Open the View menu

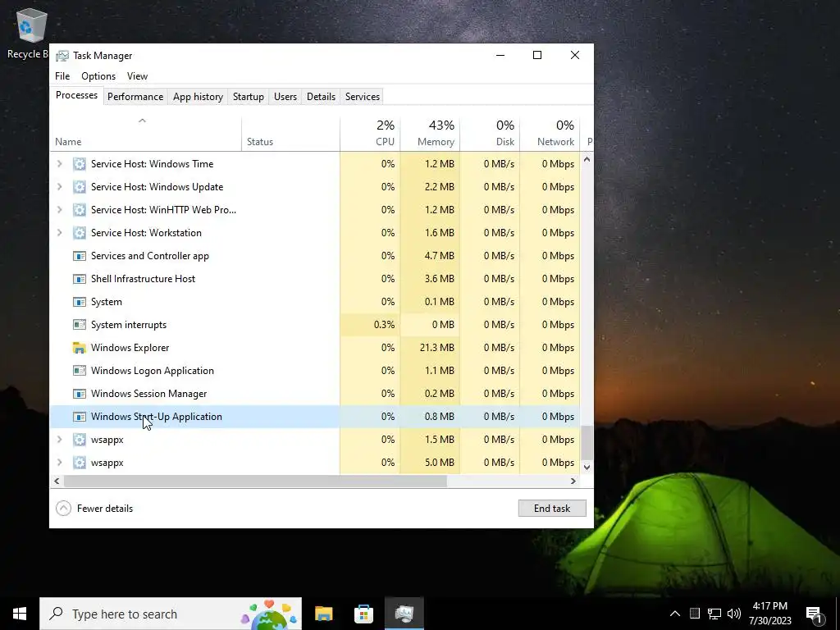[137, 76]
